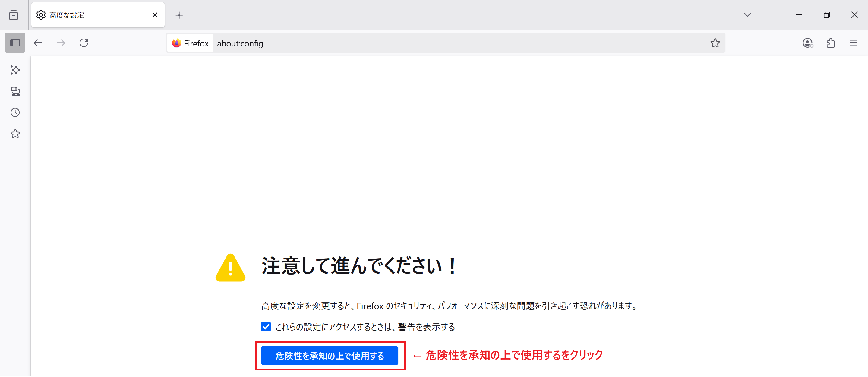
Task: Open the hamburger application menu
Action: click(853, 43)
